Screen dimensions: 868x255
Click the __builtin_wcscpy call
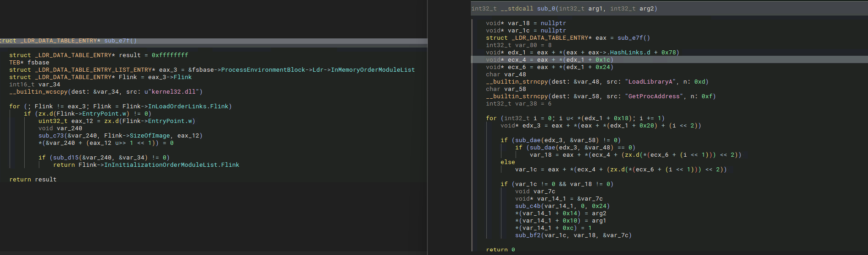(38, 92)
